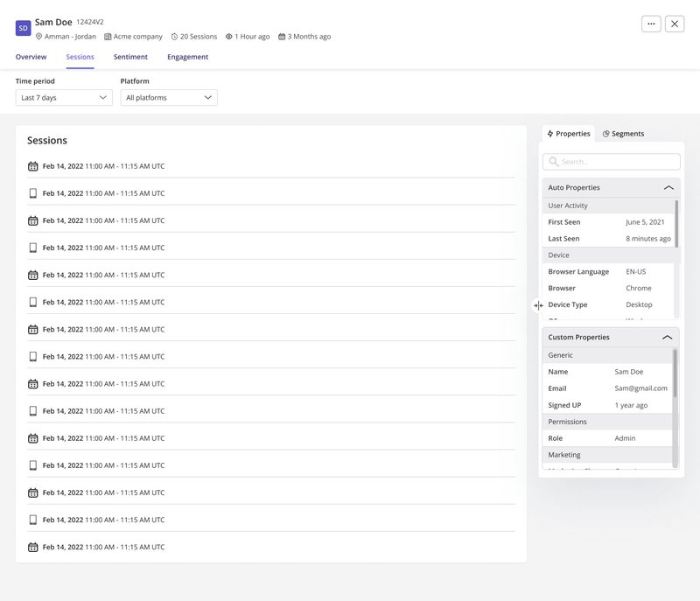Open the three-dots more options menu
The height and width of the screenshot is (601, 700).
pyautogui.click(x=651, y=24)
